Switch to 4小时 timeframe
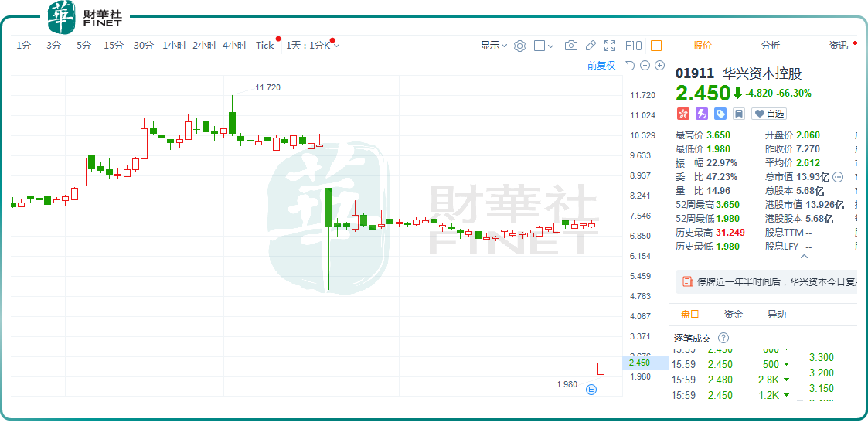This screenshot has height=436, width=868. coord(234,46)
